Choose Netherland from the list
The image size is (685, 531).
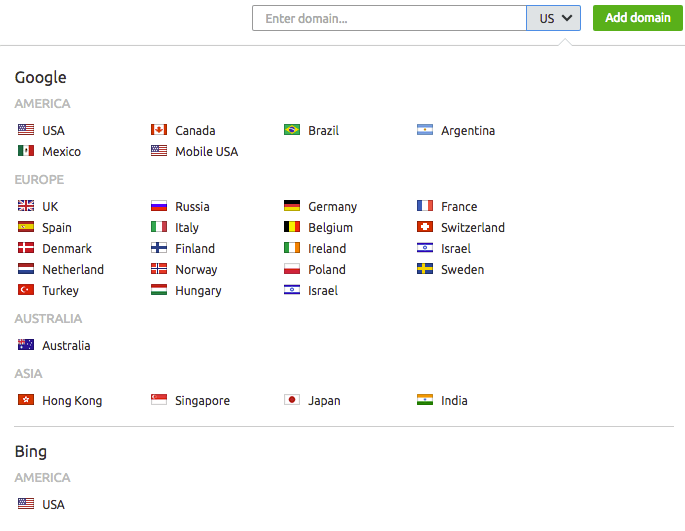click(x=73, y=270)
